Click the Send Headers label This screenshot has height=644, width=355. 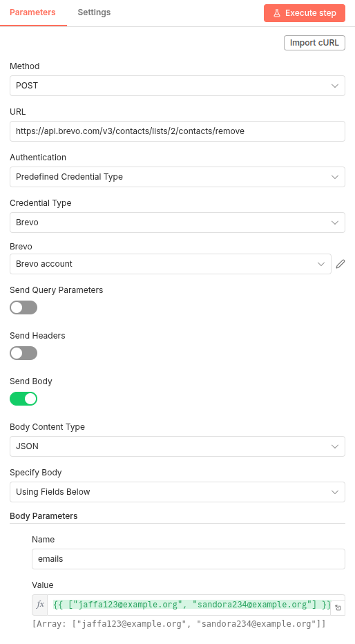pos(37,336)
